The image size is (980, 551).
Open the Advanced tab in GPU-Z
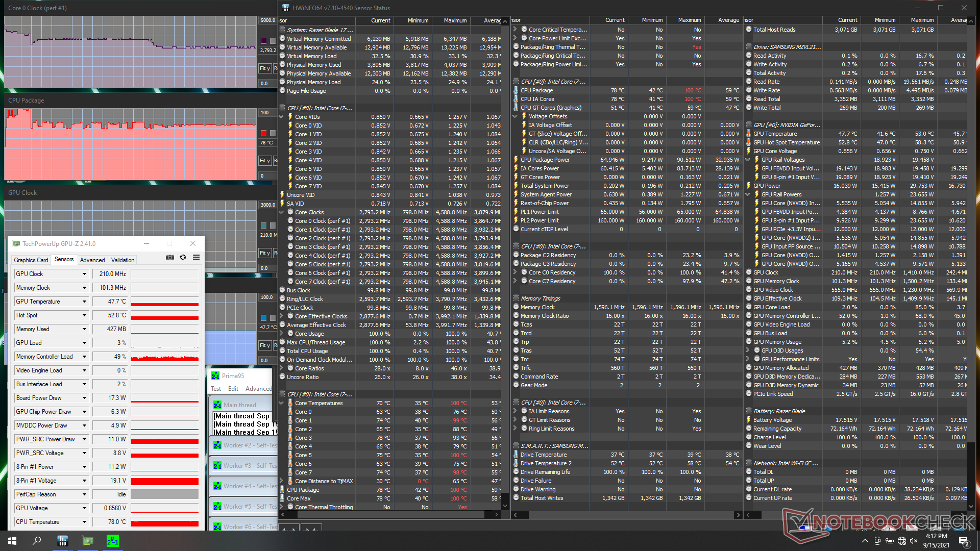pos(92,260)
